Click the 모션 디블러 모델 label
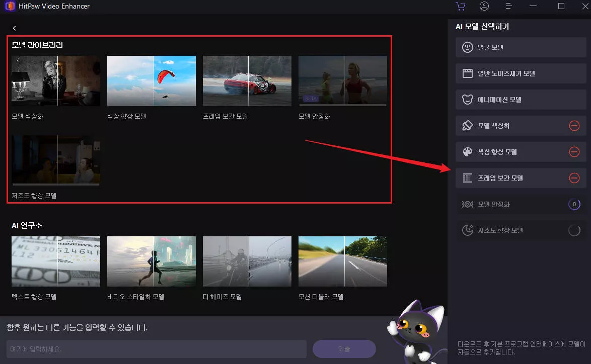The image size is (591, 364). 321,297
